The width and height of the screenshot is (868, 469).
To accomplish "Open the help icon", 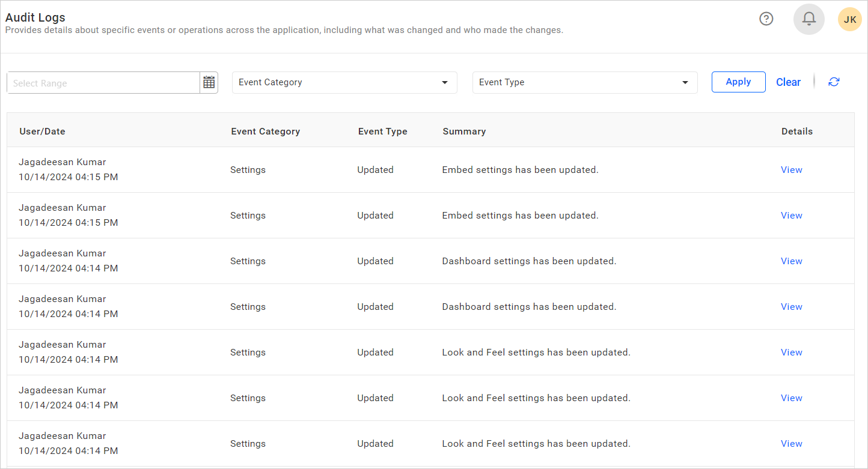I will tap(766, 19).
